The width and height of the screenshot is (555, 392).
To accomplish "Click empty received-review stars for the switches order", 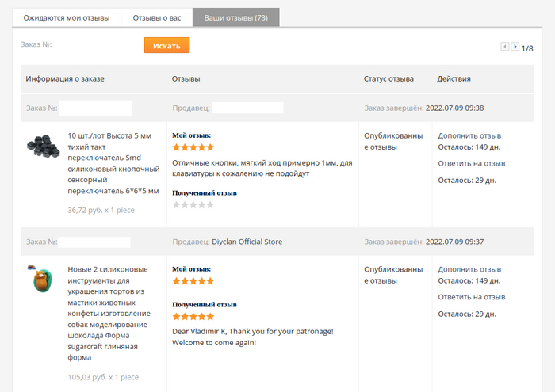I will coord(193,204).
